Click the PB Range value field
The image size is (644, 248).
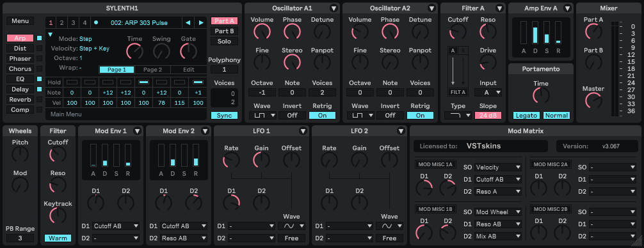(x=20, y=238)
